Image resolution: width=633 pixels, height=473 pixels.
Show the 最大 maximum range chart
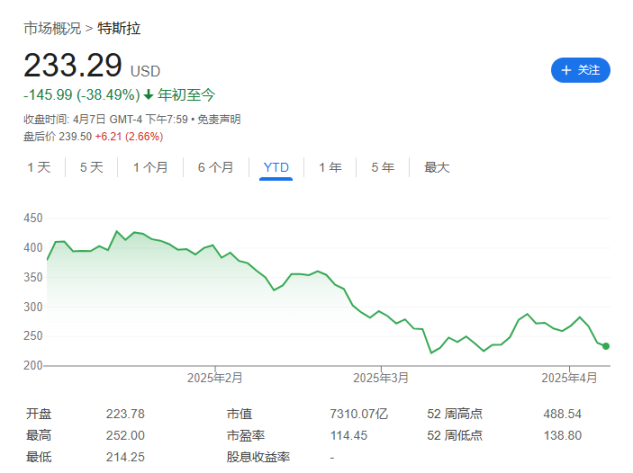pos(436,167)
